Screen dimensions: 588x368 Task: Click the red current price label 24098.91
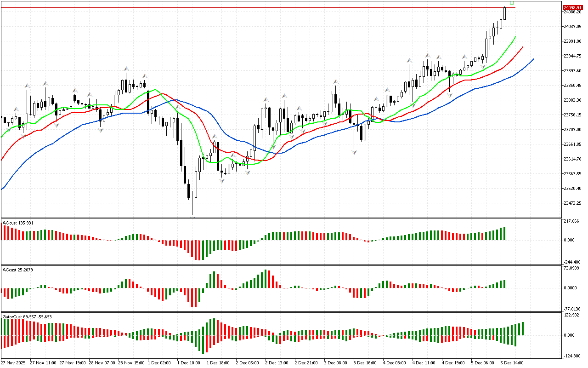(x=572, y=8)
